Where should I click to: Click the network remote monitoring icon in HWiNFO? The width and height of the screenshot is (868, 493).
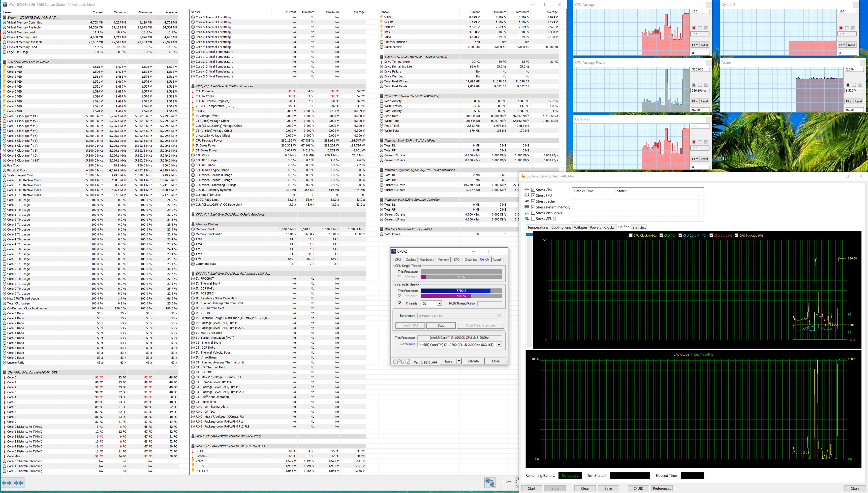pos(490,482)
